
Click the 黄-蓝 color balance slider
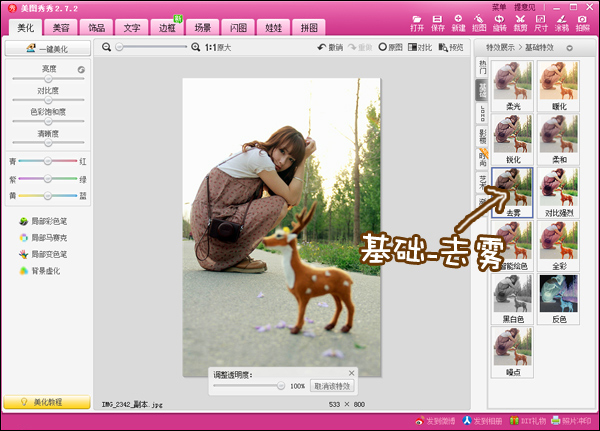click(47, 196)
